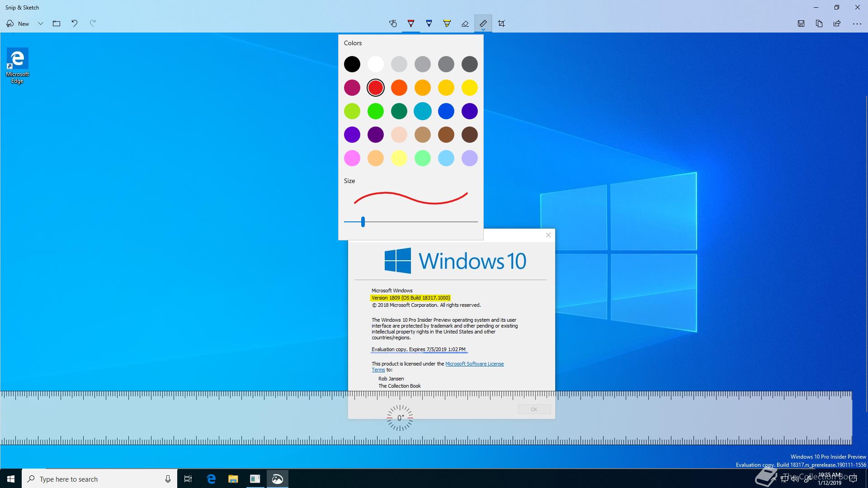Open the winver app taskbar icon
Image resolution: width=868 pixels, height=488 pixels.
(x=255, y=479)
